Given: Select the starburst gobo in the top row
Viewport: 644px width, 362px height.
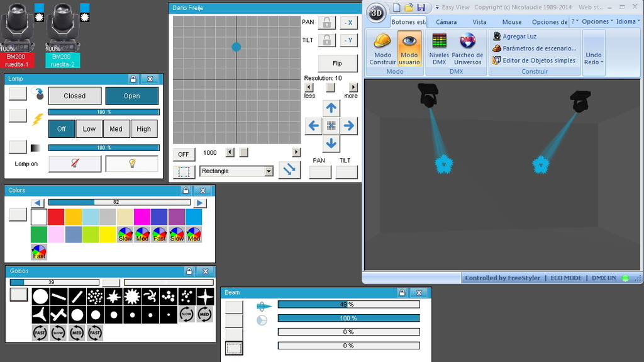Looking at the screenshot, I should (132, 297).
